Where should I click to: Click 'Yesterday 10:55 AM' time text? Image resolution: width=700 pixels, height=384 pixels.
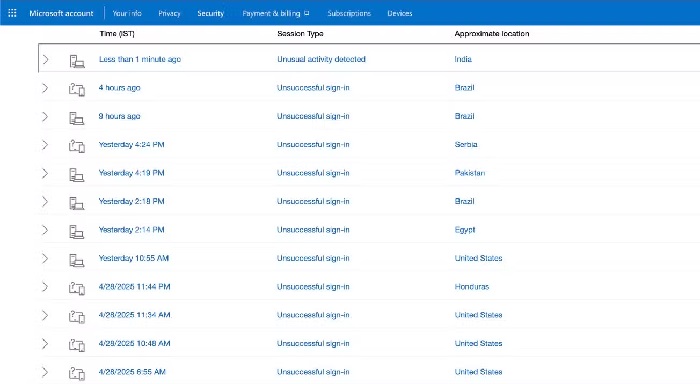(134, 258)
